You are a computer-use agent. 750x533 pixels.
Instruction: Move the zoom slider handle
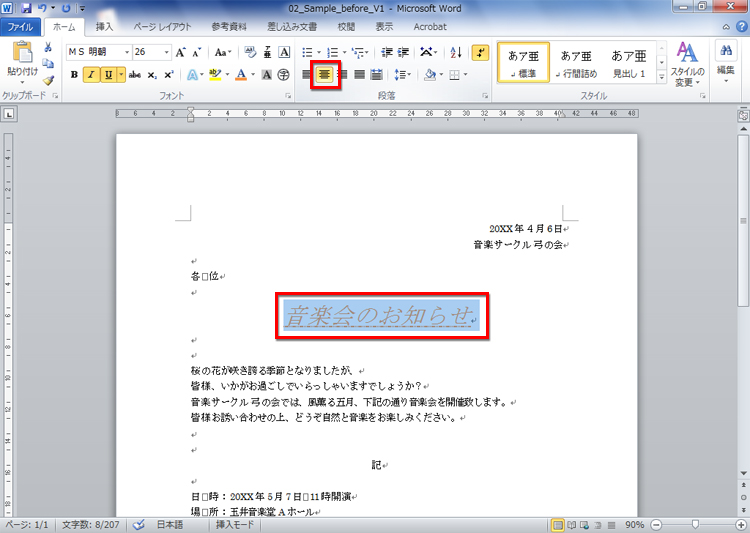(x=695, y=525)
